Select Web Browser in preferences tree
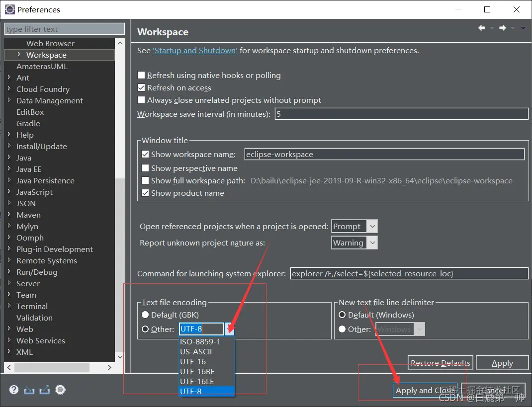The height and width of the screenshot is (407, 532). tap(50, 43)
